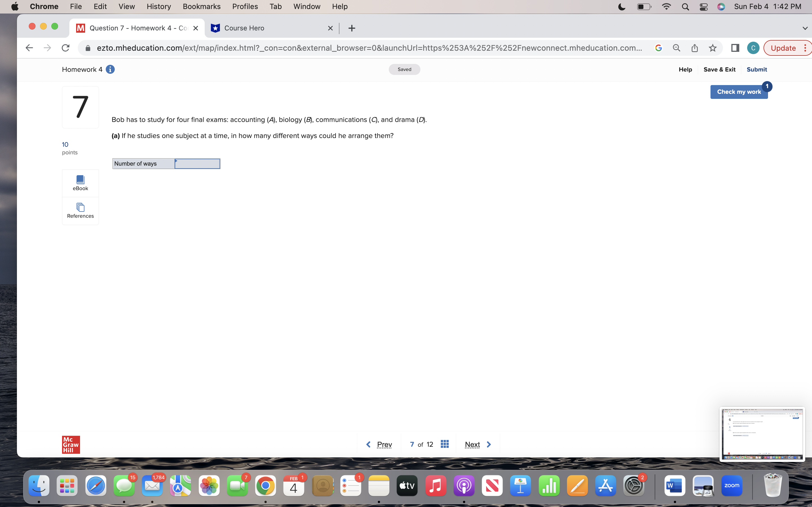The image size is (812, 507).
Task: Bookmark the page with the star icon
Action: (713, 48)
